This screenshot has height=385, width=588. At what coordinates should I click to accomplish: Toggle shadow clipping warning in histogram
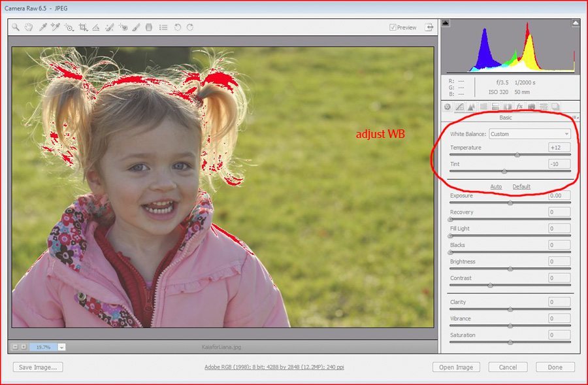tap(446, 23)
